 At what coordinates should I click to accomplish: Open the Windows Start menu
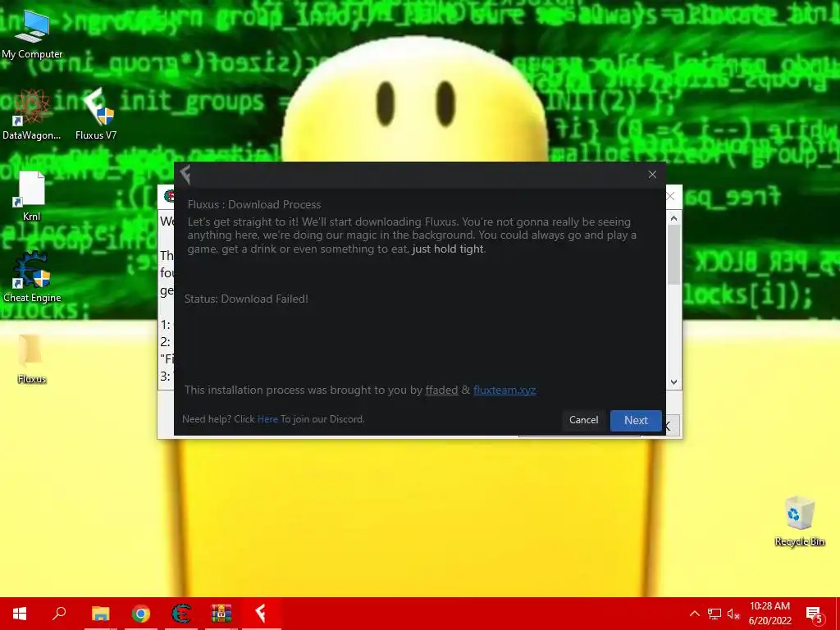coord(20,614)
